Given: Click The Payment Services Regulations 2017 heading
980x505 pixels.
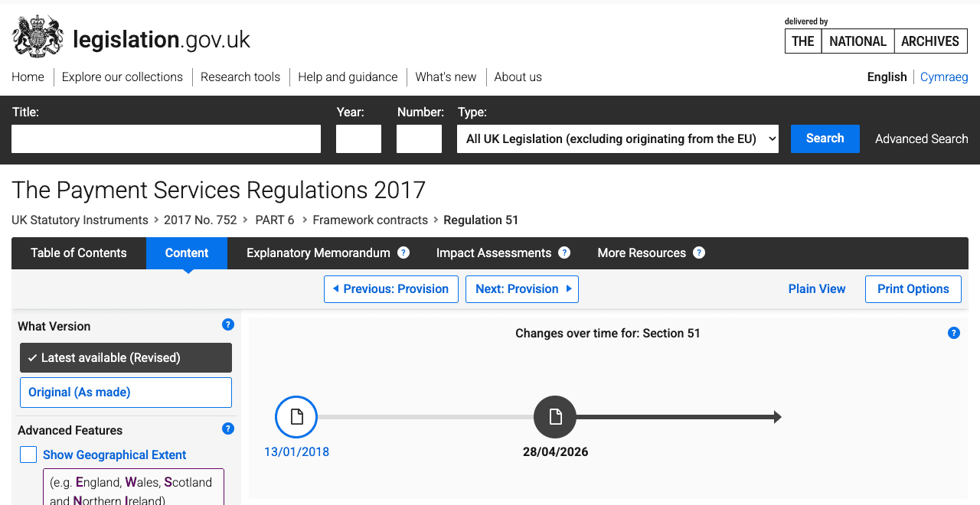Looking at the screenshot, I should (x=218, y=190).
